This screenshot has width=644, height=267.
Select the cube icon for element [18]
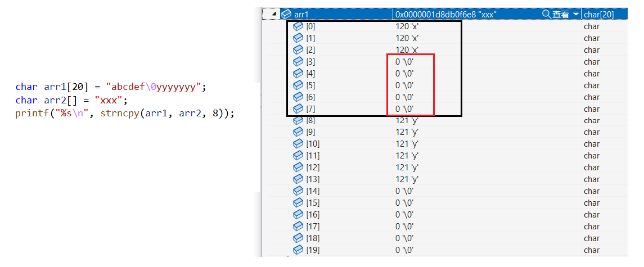(298, 238)
